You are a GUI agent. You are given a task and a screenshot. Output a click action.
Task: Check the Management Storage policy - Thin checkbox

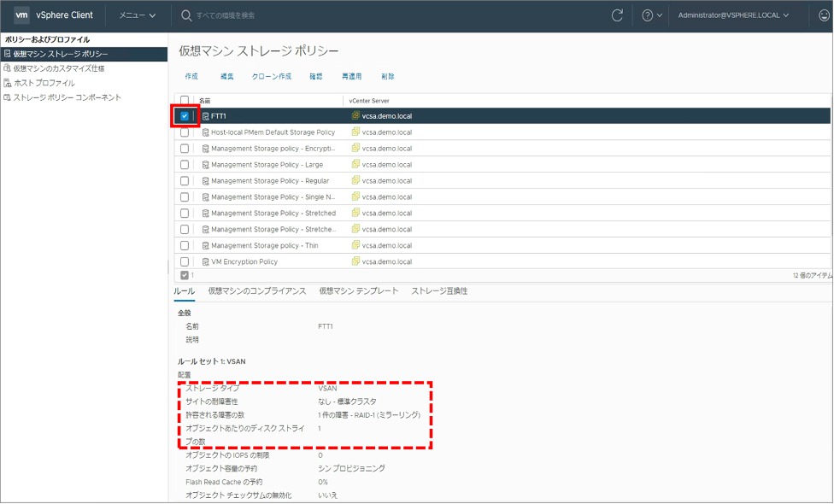(x=185, y=246)
